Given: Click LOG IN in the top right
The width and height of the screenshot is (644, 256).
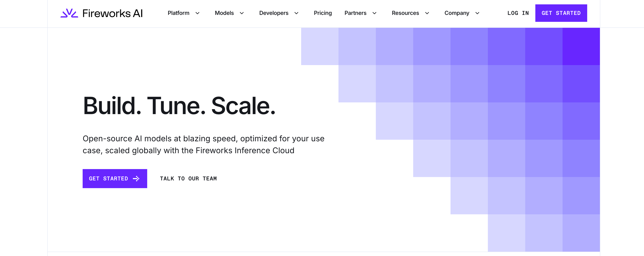Looking at the screenshot, I should click(x=518, y=13).
